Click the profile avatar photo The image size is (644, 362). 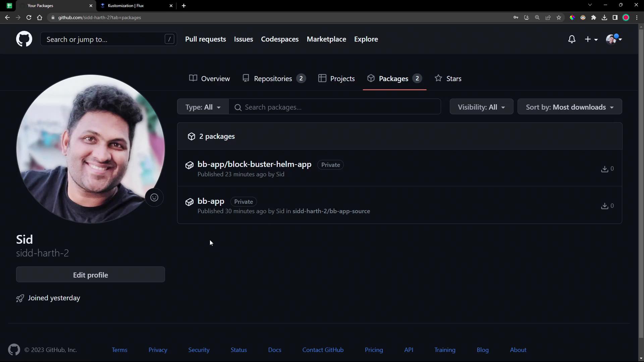[x=91, y=149]
